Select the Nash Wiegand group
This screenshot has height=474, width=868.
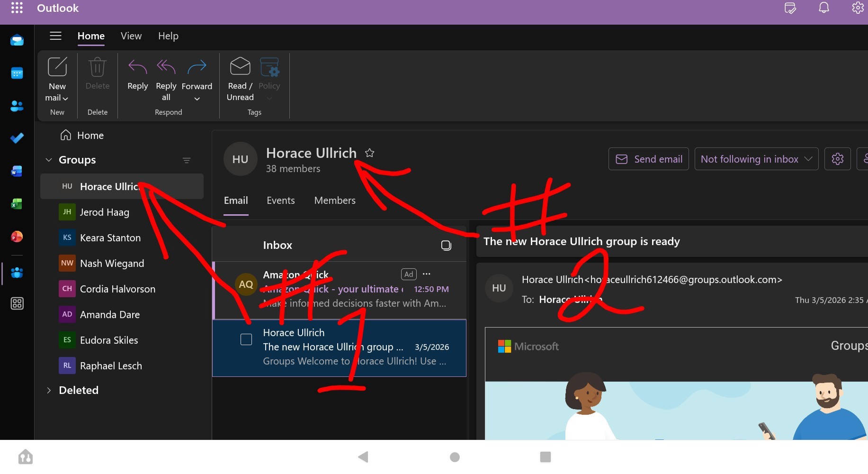[x=122, y=263]
